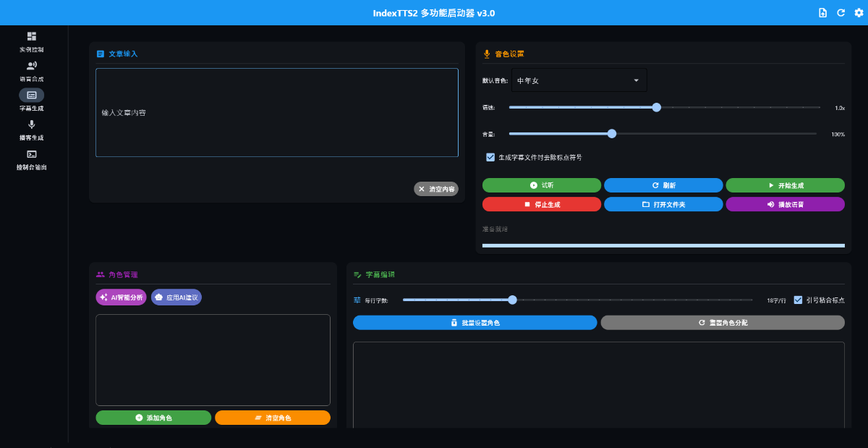Open the 实例控制 dashboard in sidebar

coord(31,36)
